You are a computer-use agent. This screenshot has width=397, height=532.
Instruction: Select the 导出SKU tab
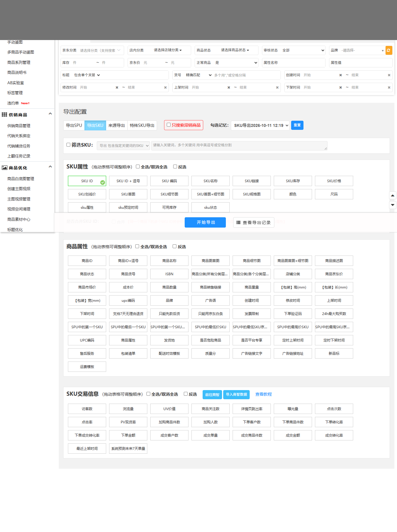[95, 125]
